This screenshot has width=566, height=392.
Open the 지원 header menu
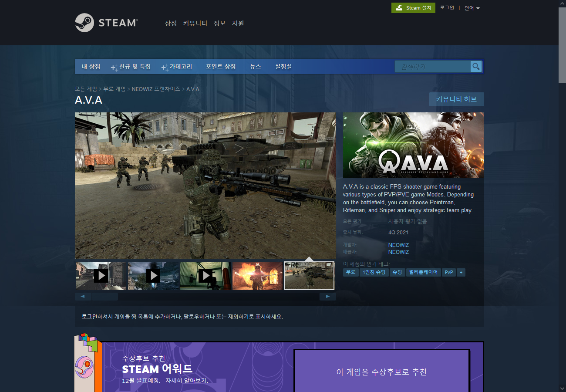pyautogui.click(x=238, y=23)
